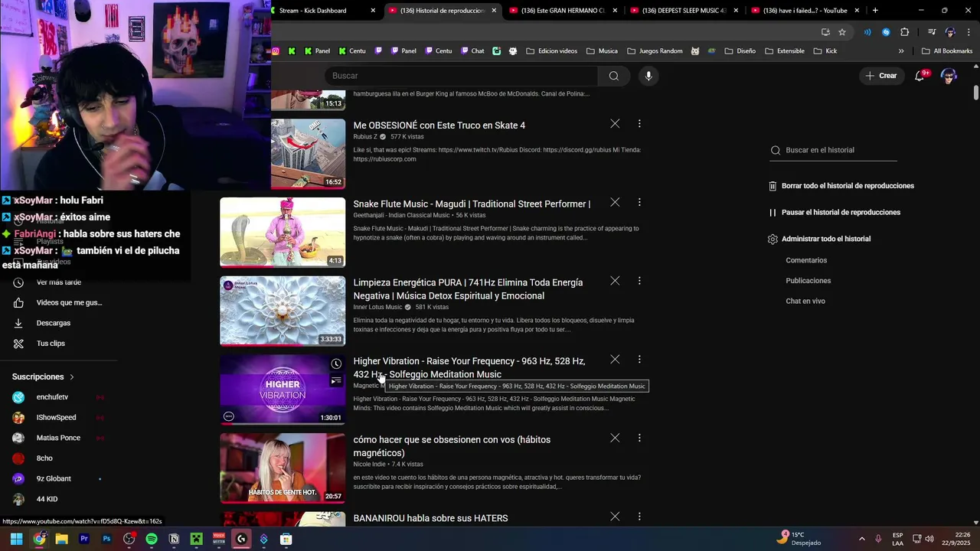The width and height of the screenshot is (980, 551).
Task: Add Higher Vibration to Watch Later clock icon
Action: (x=336, y=364)
